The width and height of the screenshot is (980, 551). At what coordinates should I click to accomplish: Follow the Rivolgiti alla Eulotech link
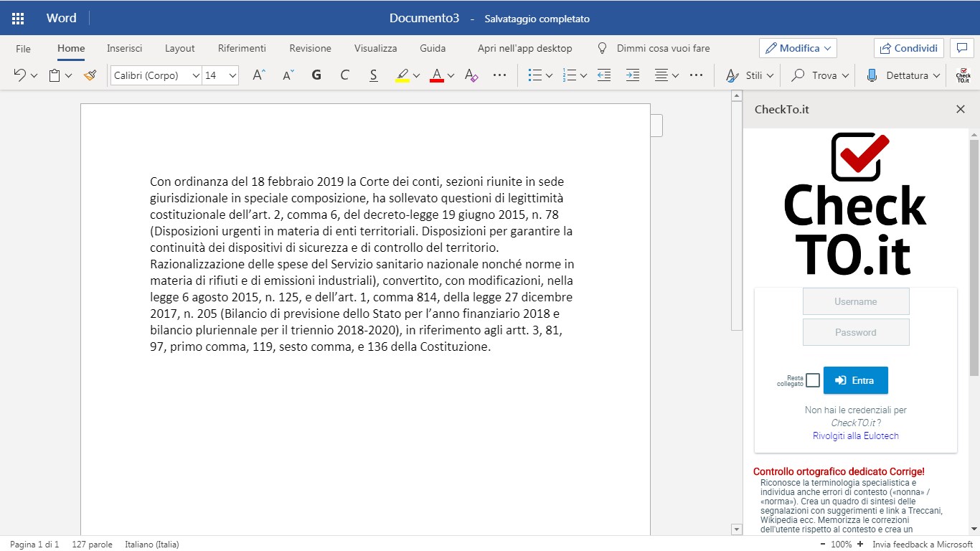(856, 435)
